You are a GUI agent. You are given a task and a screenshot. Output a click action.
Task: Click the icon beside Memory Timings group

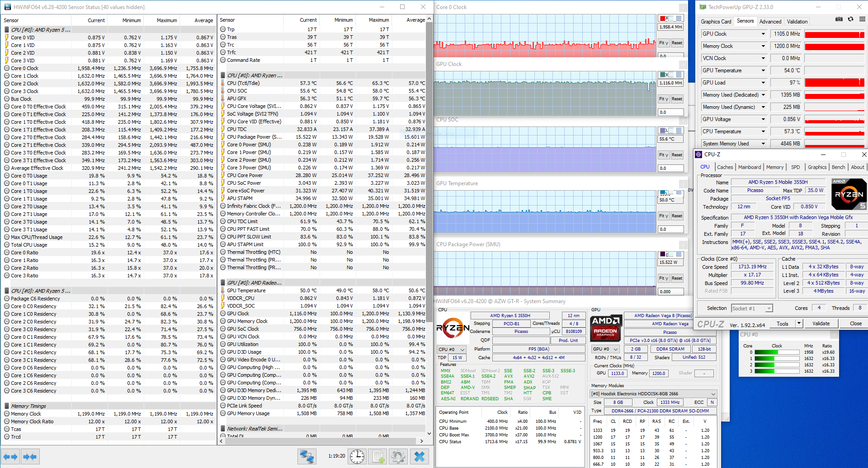(7, 406)
